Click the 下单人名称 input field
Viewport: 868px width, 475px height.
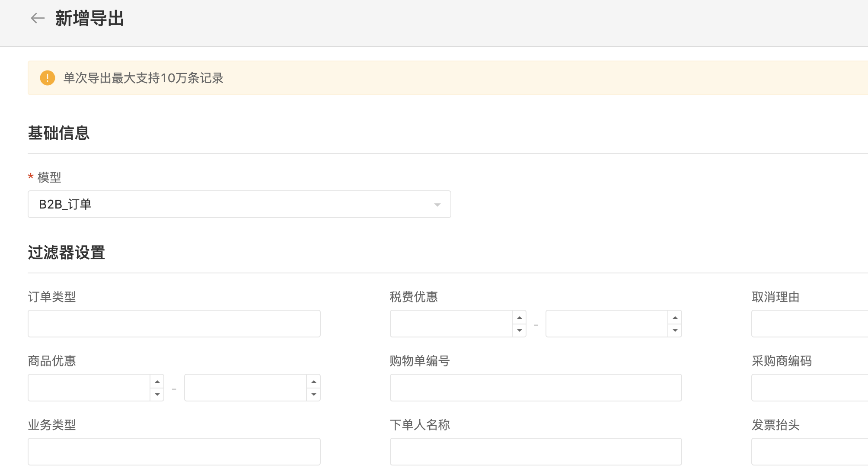pos(536,452)
